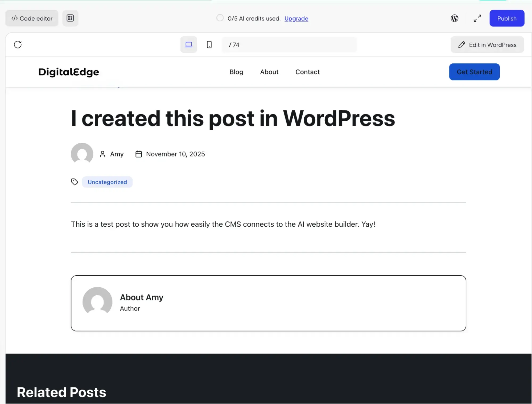Image resolution: width=532 pixels, height=404 pixels.
Task: Select the Uncategorized category chip
Action: click(x=107, y=182)
